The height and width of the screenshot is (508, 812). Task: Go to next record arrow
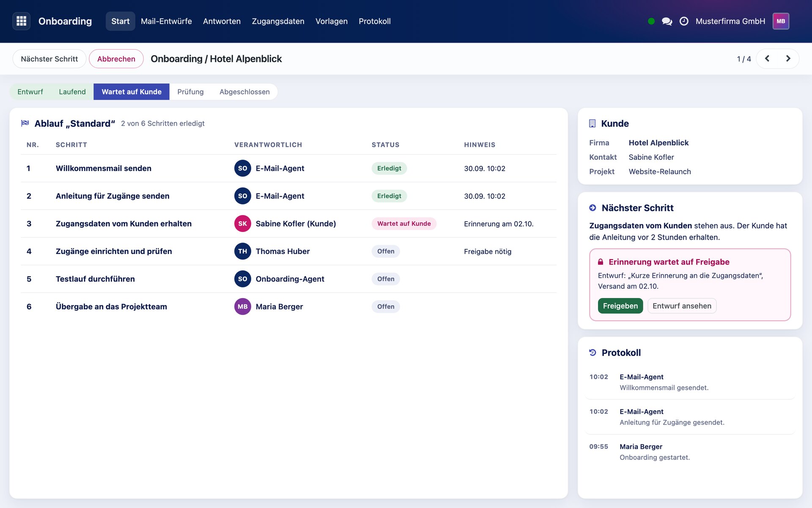click(x=788, y=58)
